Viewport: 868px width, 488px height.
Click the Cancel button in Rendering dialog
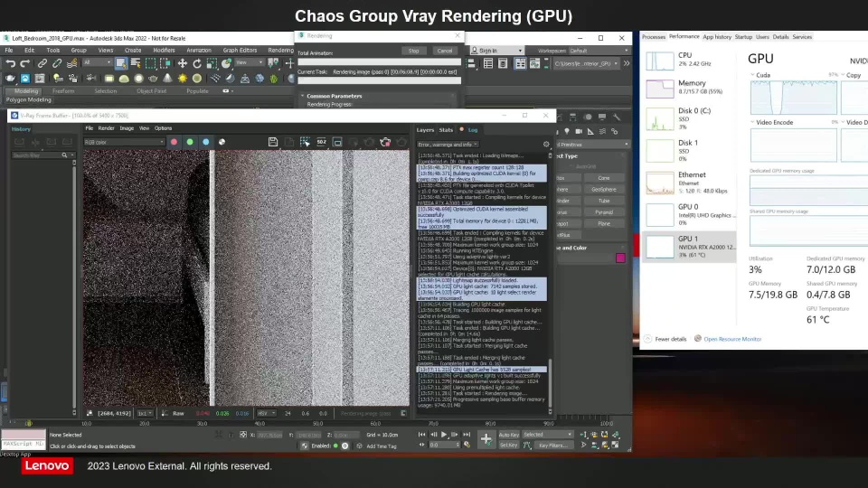[444, 51]
